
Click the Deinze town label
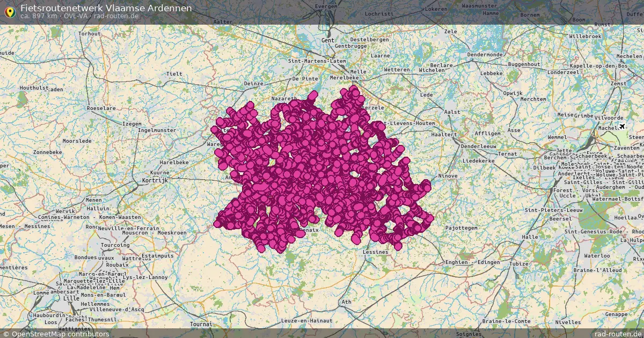[253, 84]
